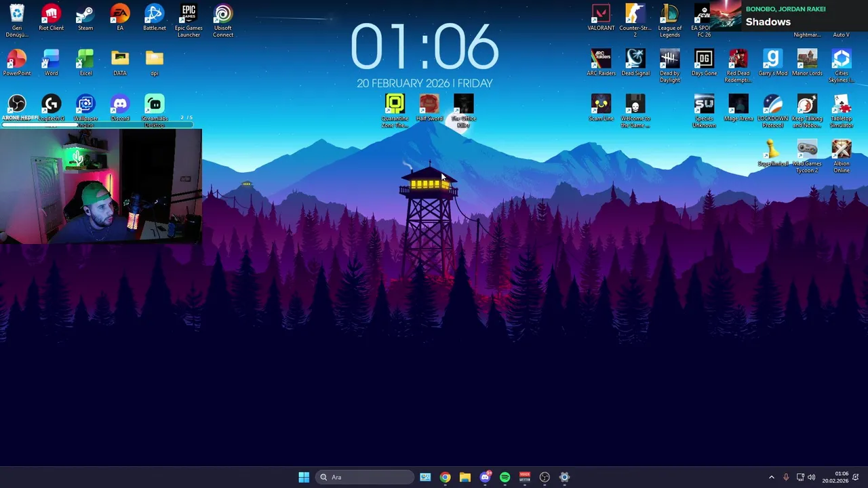Open the Counter-Strike 2 shortcut

(x=635, y=20)
